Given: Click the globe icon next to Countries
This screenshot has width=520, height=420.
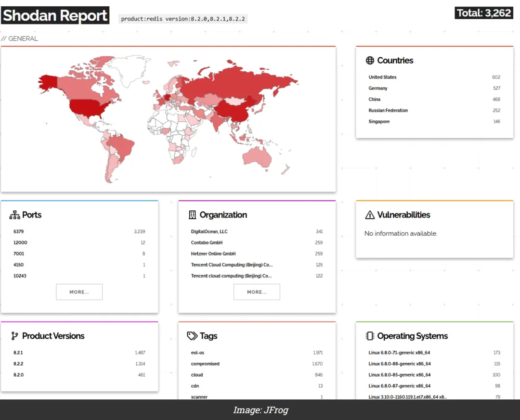Looking at the screenshot, I should pos(370,60).
